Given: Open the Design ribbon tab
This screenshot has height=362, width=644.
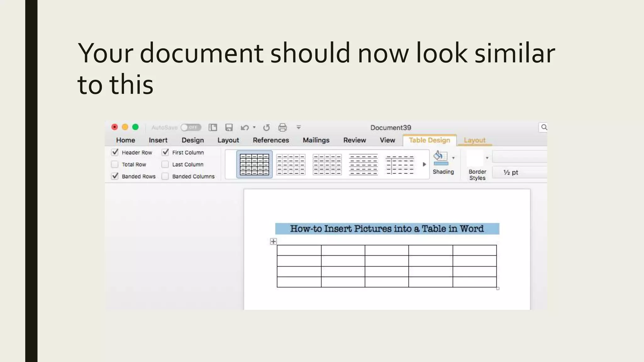Looking at the screenshot, I should tap(193, 140).
